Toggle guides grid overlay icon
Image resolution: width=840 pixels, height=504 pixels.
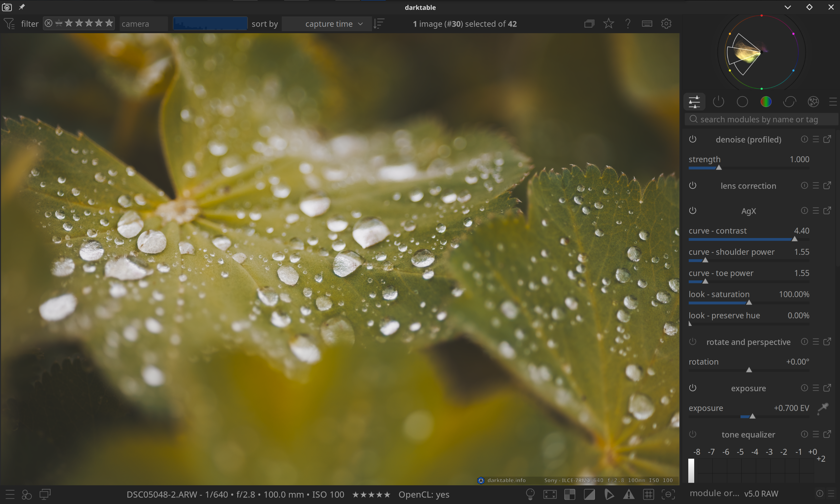pyautogui.click(x=649, y=494)
